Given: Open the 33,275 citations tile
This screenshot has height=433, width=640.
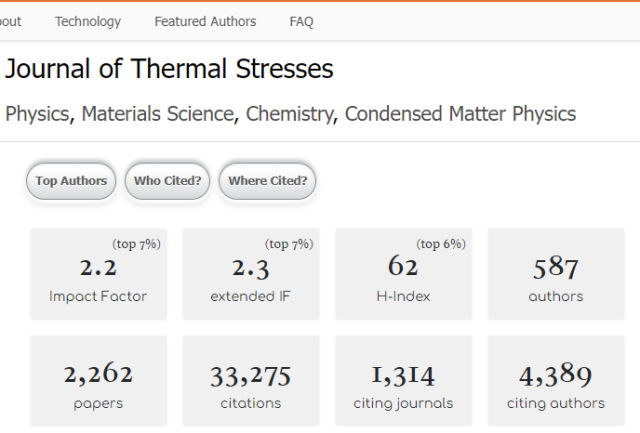Looking at the screenshot, I should 251,381.
